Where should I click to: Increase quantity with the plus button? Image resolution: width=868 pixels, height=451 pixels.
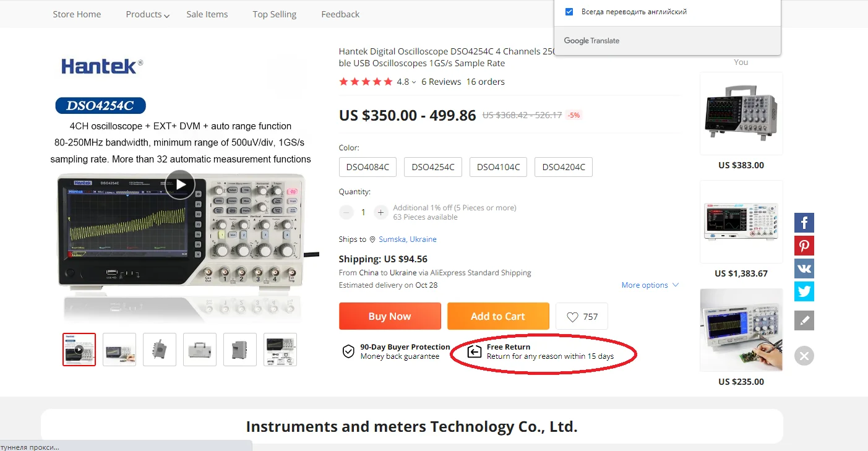click(x=380, y=212)
